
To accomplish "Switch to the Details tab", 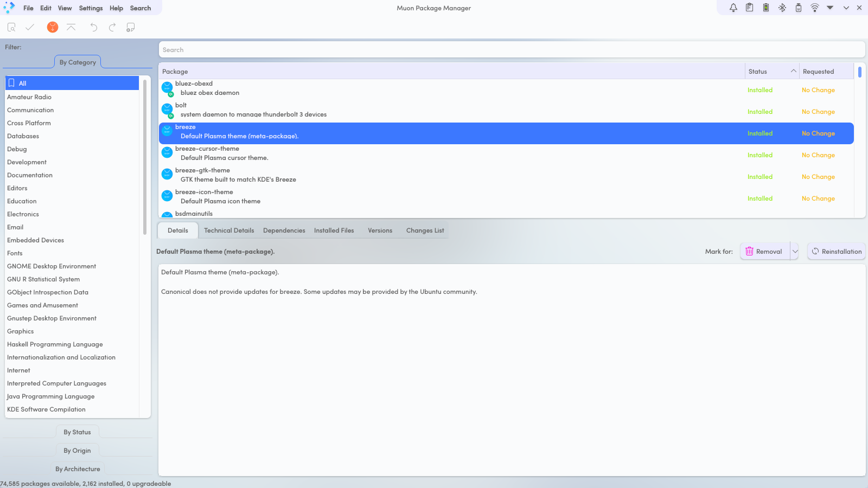I will pos(178,230).
